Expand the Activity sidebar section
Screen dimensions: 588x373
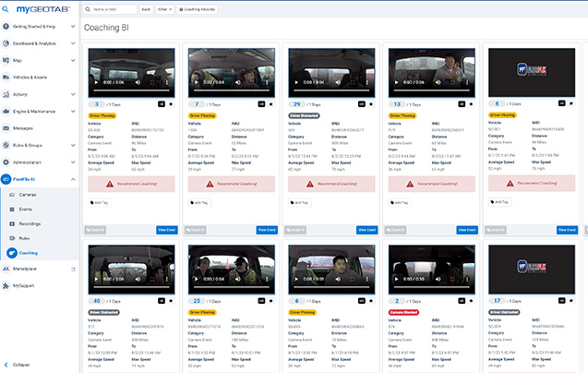click(x=73, y=94)
